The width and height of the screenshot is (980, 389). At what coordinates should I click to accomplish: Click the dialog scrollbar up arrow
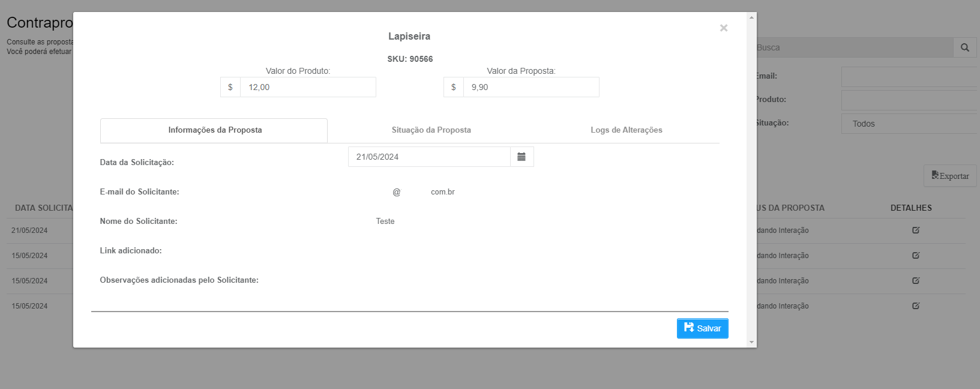pyautogui.click(x=751, y=17)
